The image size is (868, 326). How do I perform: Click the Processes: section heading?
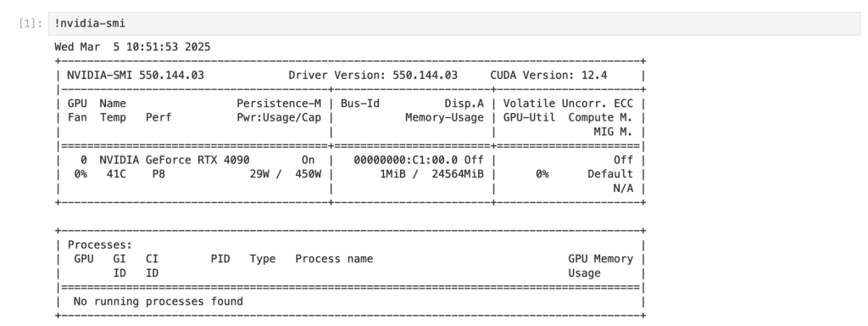tap(100, 244)
